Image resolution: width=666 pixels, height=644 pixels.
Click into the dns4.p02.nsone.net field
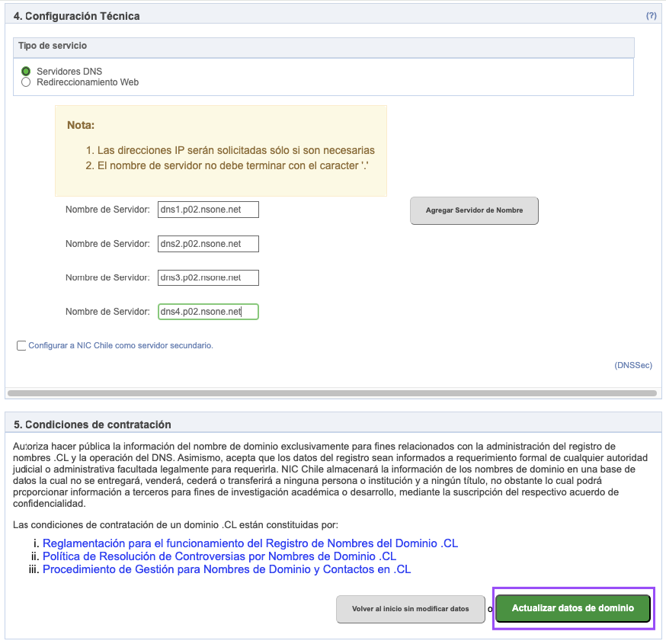[x=208, y=312]
